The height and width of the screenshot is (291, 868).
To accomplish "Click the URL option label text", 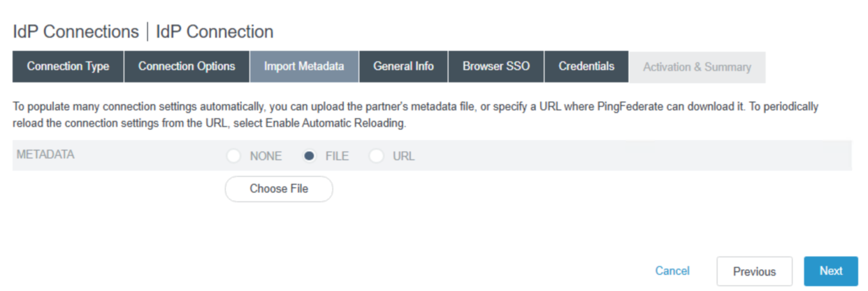I will (x=404, y=156).
